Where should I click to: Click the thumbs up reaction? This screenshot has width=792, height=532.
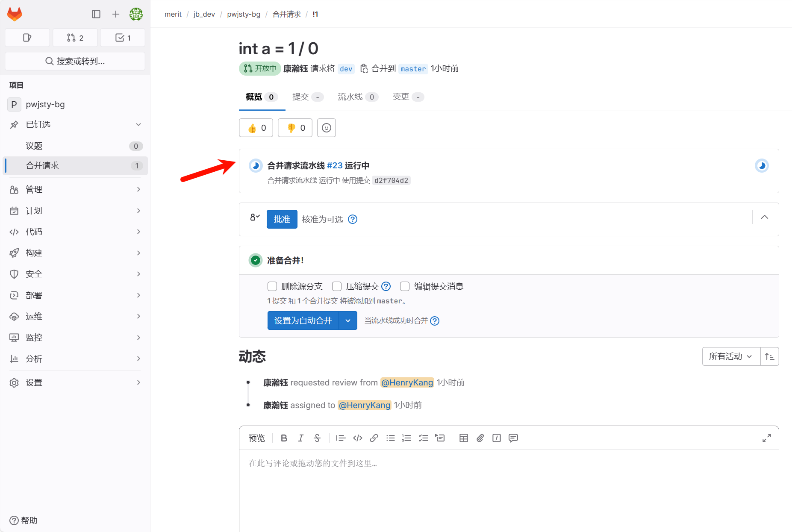point(256,128)
